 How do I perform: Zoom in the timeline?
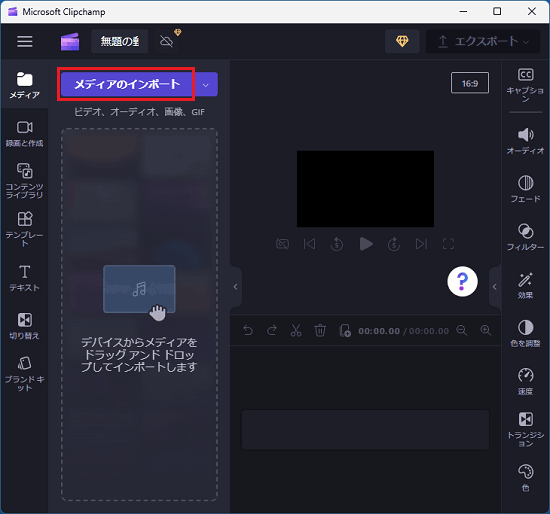click(x=485, y=331)
